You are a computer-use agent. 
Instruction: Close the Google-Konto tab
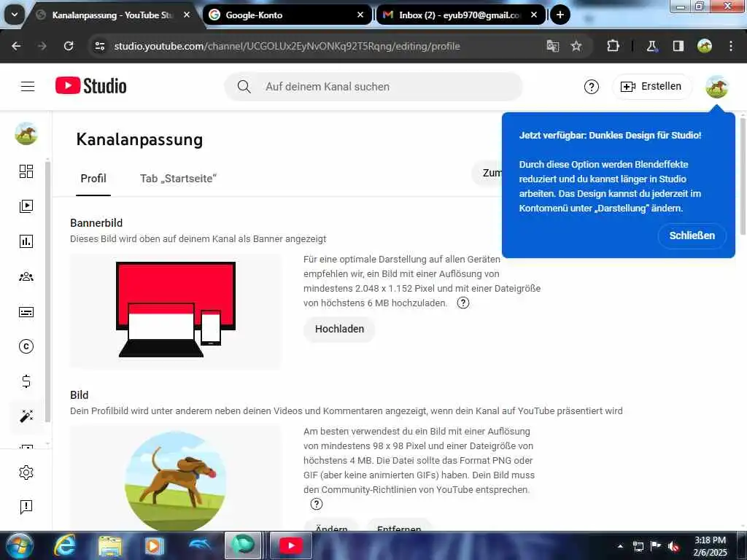tap(360, 15)
